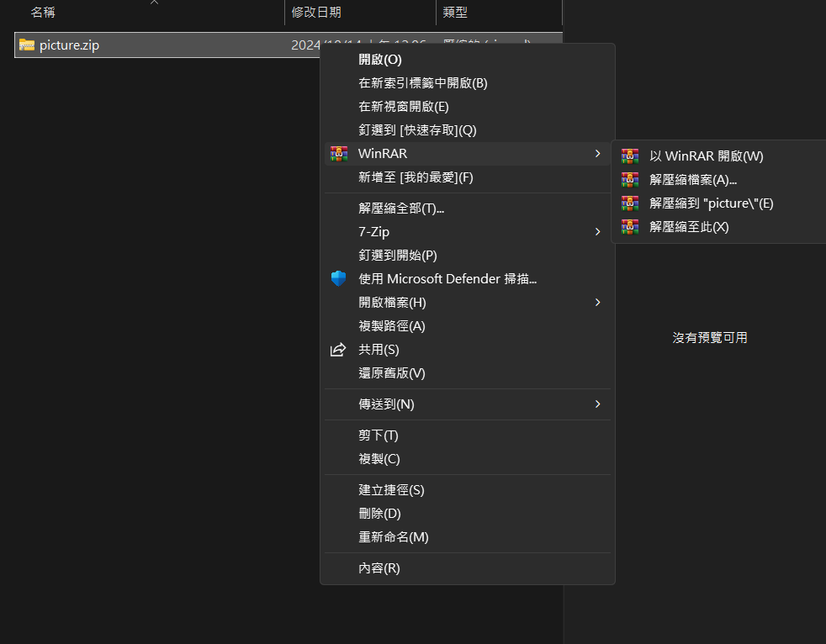Expand the 7-Zip submenu arrow

(597, 231)
